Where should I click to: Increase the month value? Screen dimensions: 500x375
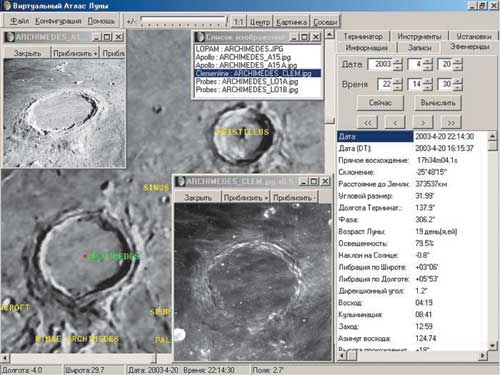[428, 61]
